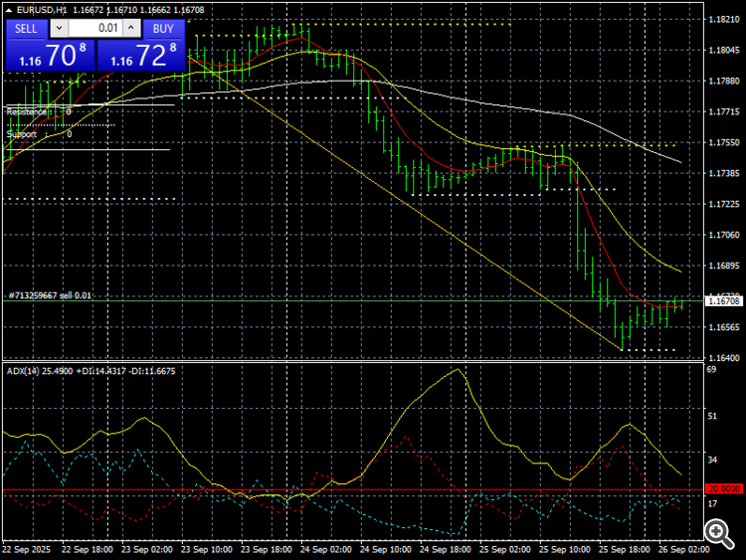Screen dimensions: 746x560
Task: Click the 0.01 volume input field
Action: click(95, 29)
